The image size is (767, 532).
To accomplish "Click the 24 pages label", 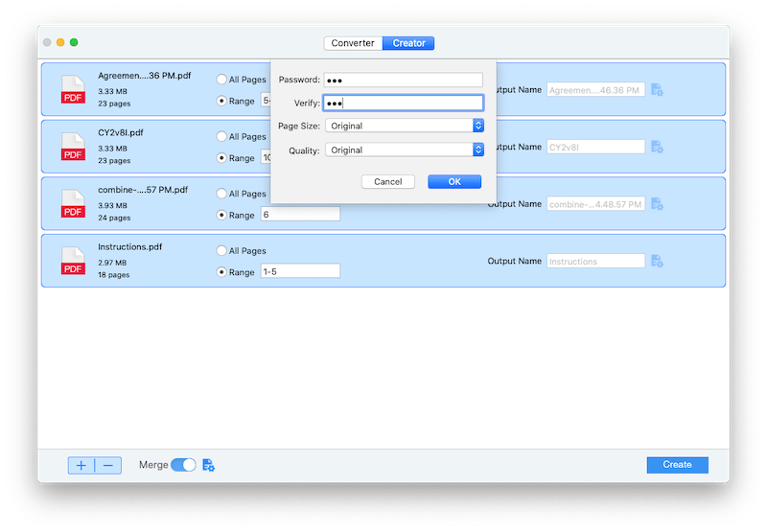I will tap(114, 218).
